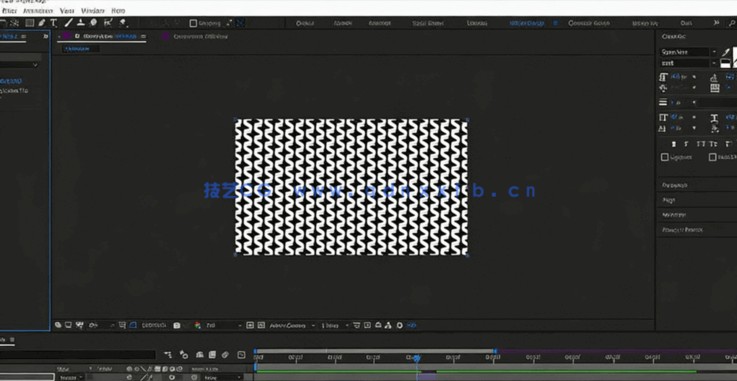The image size is (737, 381).
Task: Select the Eraser tool
Action: coord(93,23)
